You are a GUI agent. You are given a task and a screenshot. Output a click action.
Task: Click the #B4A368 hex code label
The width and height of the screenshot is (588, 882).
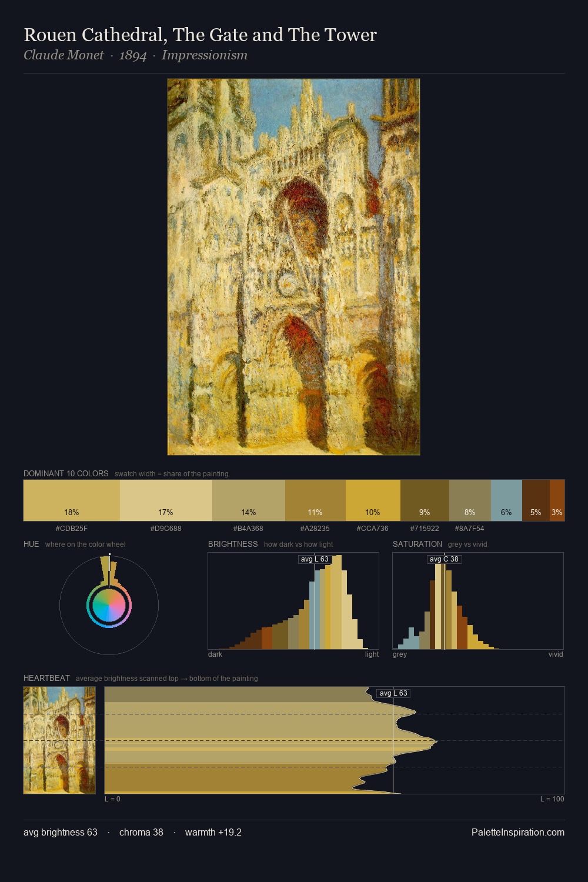click(x=249, y=529)
